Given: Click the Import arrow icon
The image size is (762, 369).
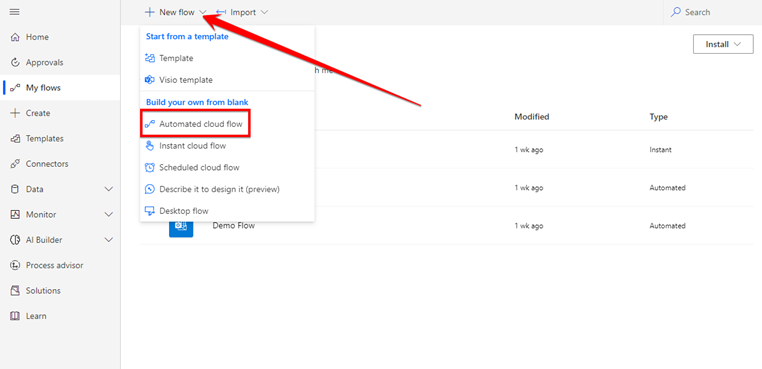Looking at the screenshot, I should click(221, 12).
